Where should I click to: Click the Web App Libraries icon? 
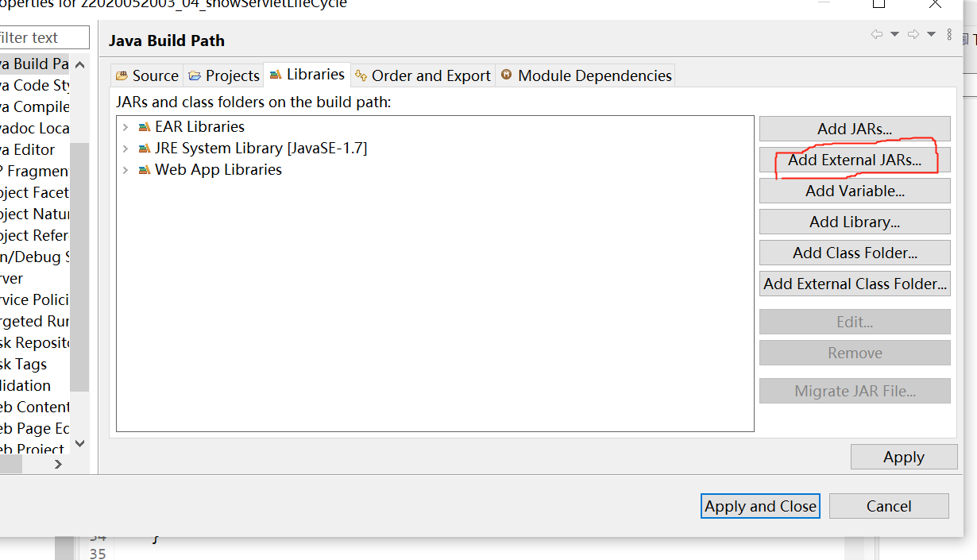(144, 170)
